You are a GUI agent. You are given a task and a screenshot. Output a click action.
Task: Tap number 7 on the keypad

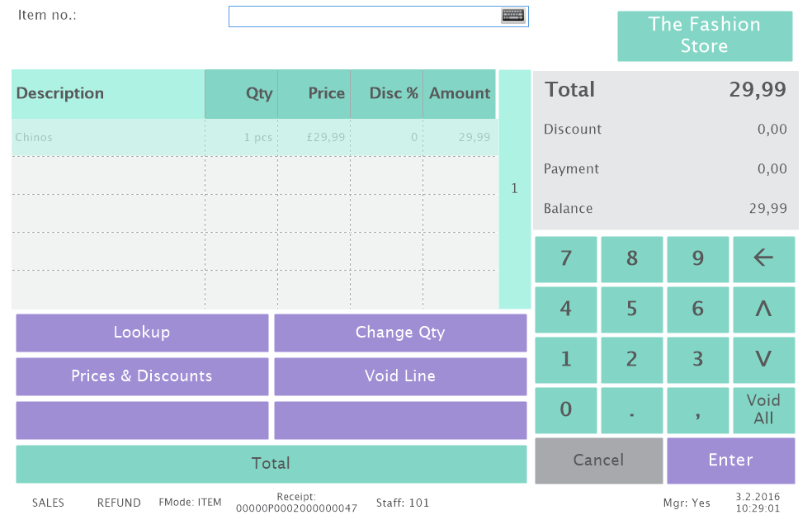tap(566, 259)
